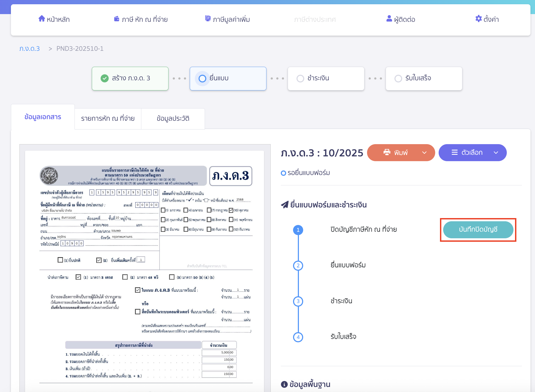Expand the พิมพ์ dropdown chevron
The height and width of the screenshot is (392, 535).
pos(424,152)
